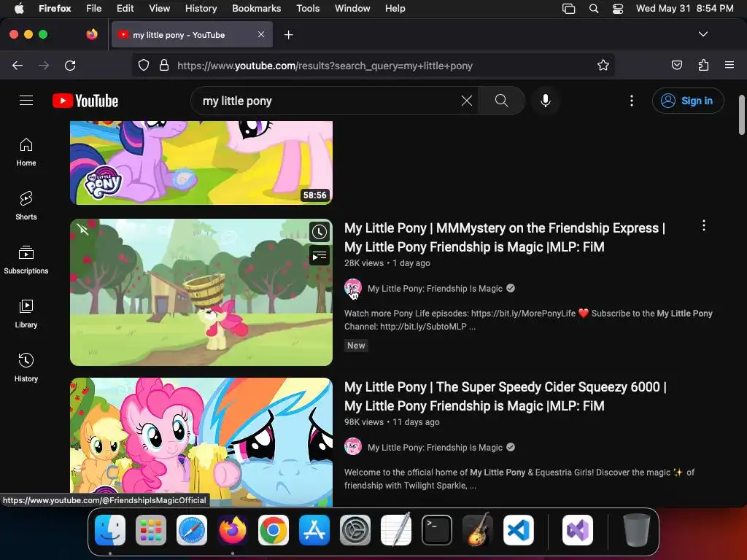Open the Edit menu
The image size is (747, 560).
125,8
